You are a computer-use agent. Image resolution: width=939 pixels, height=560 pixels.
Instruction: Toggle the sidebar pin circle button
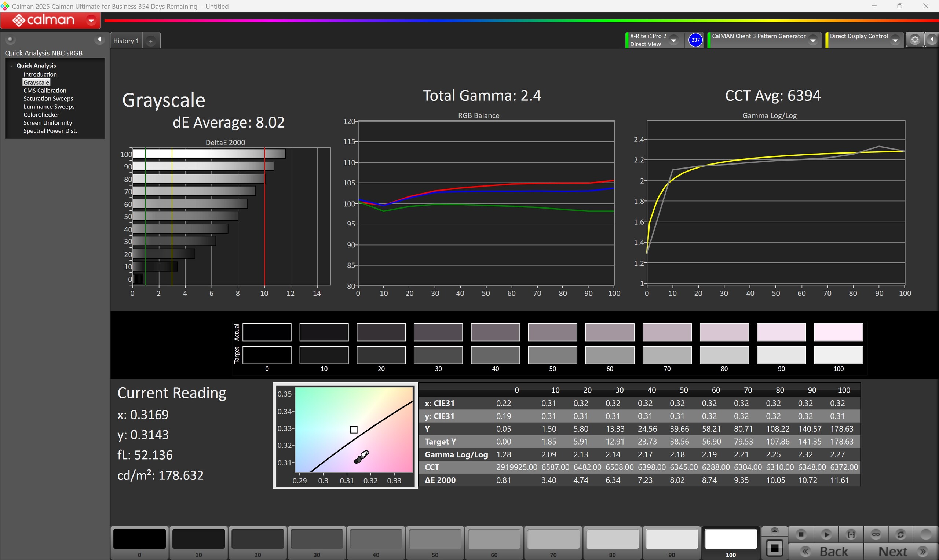pyautogui.click(x=10, y=39)
